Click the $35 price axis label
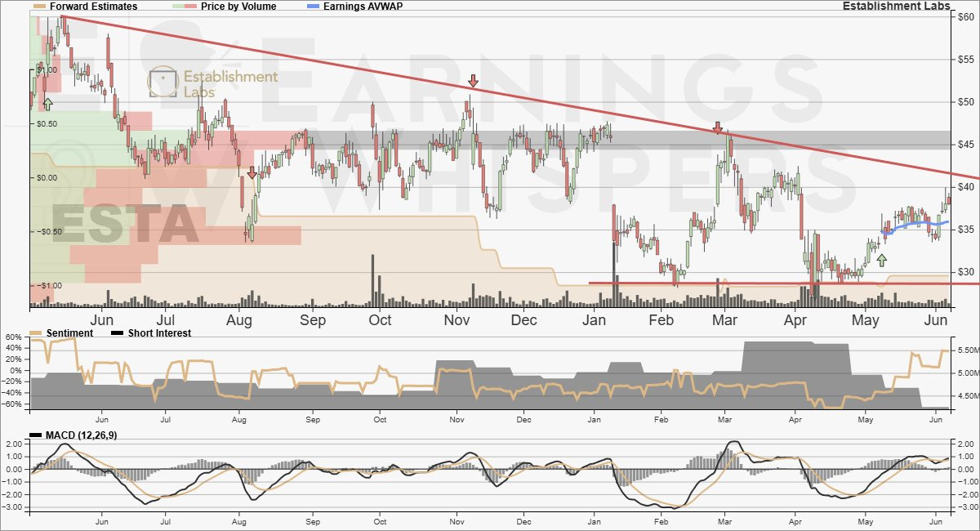The image size is (980, 531). 964,230
